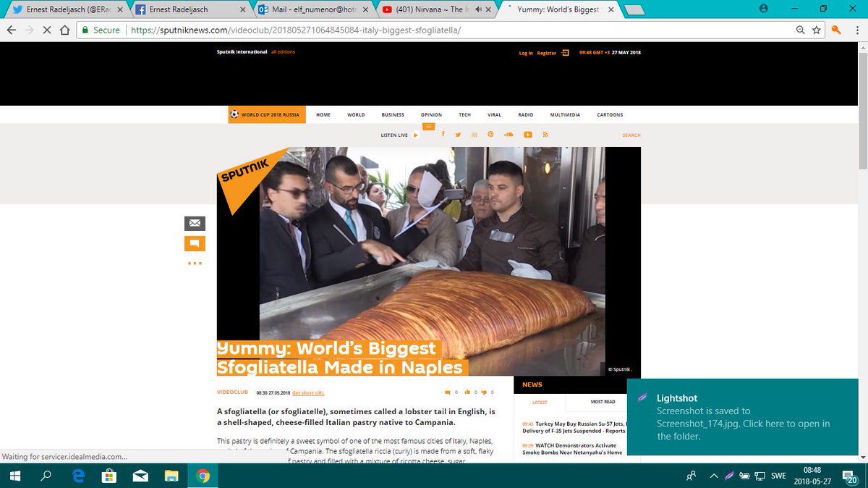The width and height of the screenshot is (868, 488).
Task: Switch to the Facebook Ernest Radeljasch tab
Action: [x=191, y=9]
